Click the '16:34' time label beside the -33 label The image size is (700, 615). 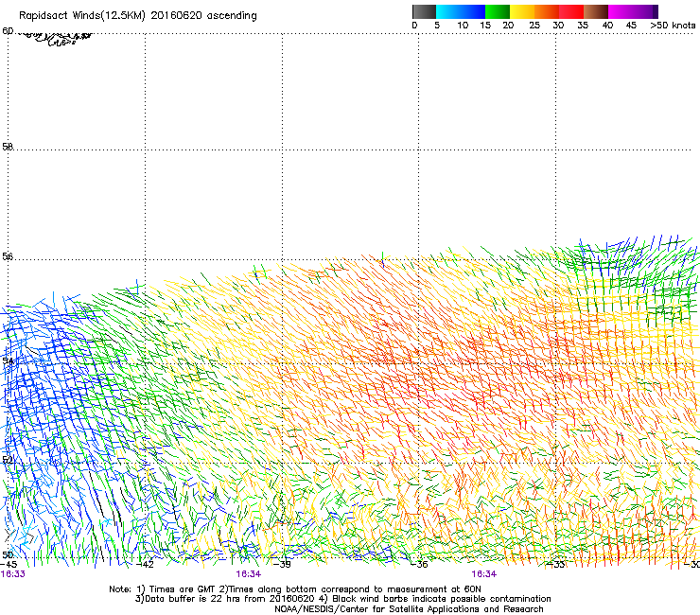484,574
